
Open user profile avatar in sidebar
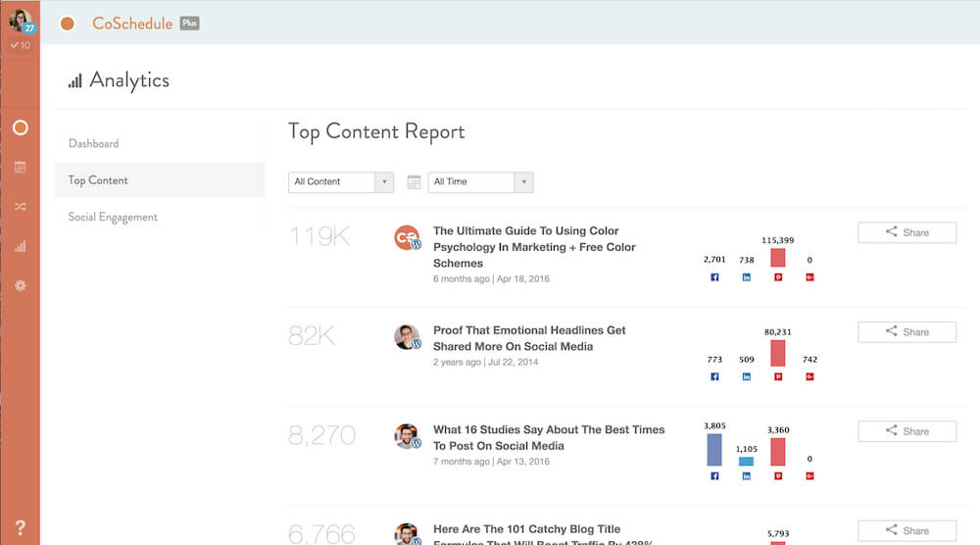point(20,21)
